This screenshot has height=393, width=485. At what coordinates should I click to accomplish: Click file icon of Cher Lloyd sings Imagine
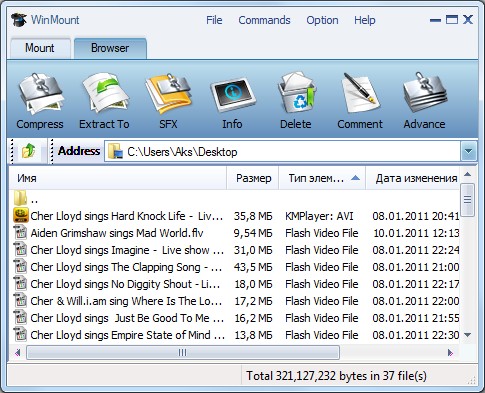[x=20, y=250]
